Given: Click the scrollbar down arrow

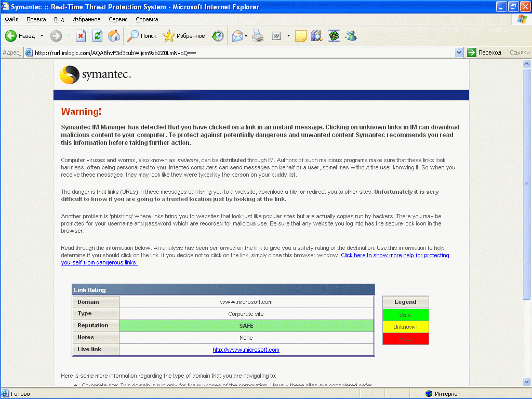Looking at the screenshot, I should 527,382.
